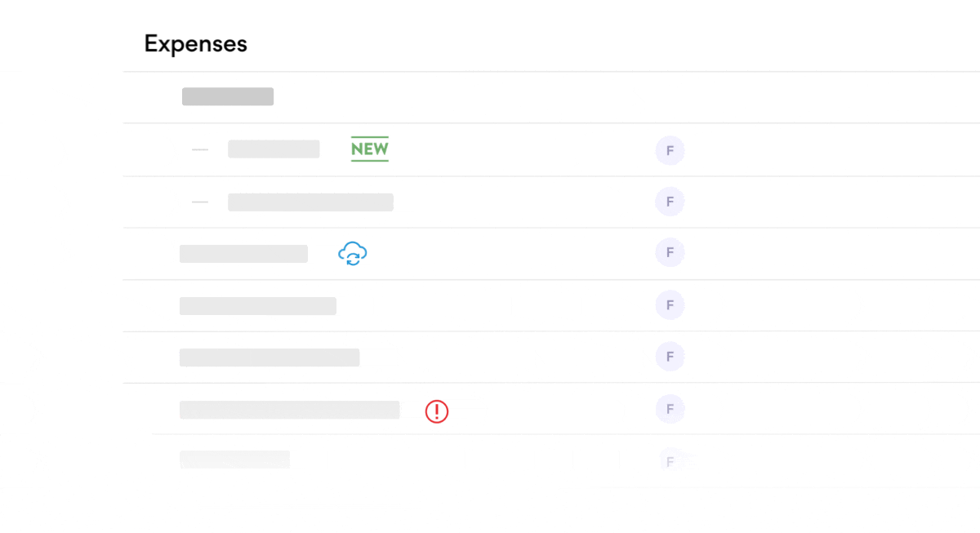Select the expense row directly below the cloud sync row
The image size is (980, 533).
tap(257, 306)
